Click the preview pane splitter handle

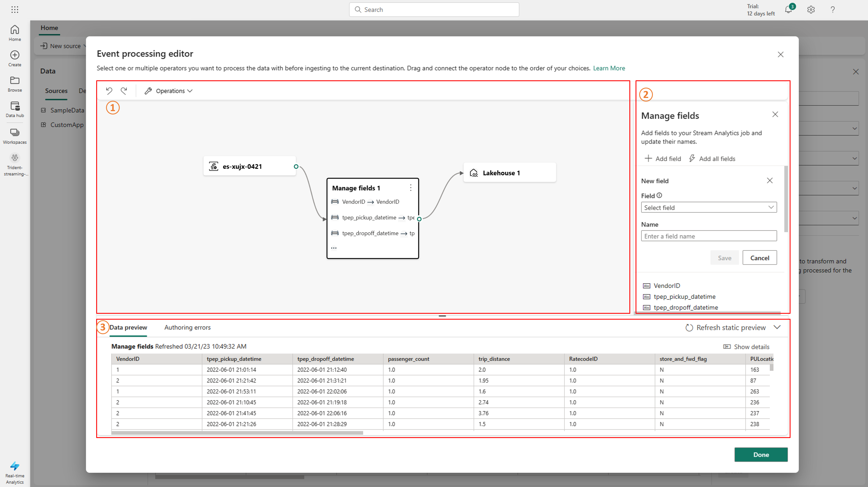tap(442, 316)
